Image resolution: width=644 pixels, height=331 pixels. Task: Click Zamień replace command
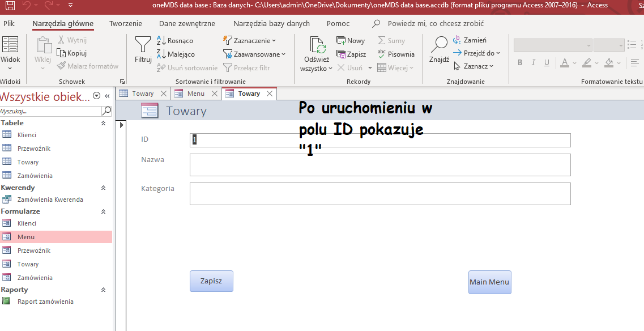pos(470,40)
